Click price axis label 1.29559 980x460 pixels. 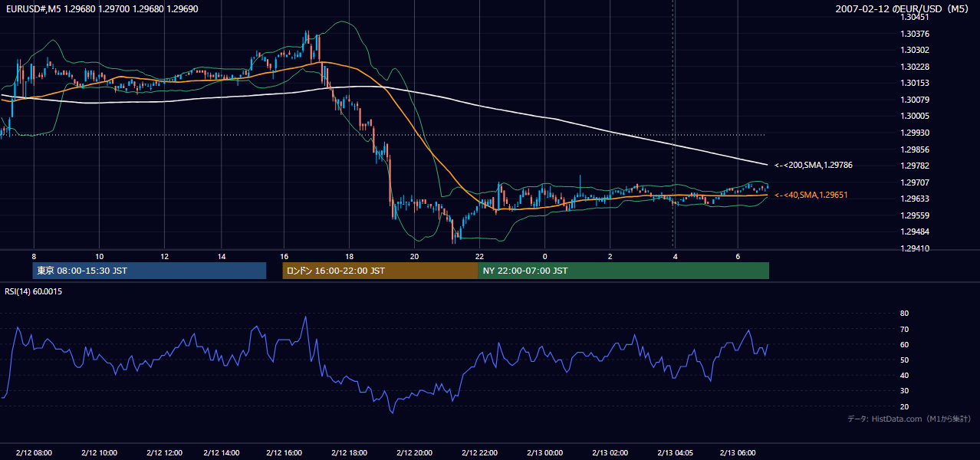915,215
